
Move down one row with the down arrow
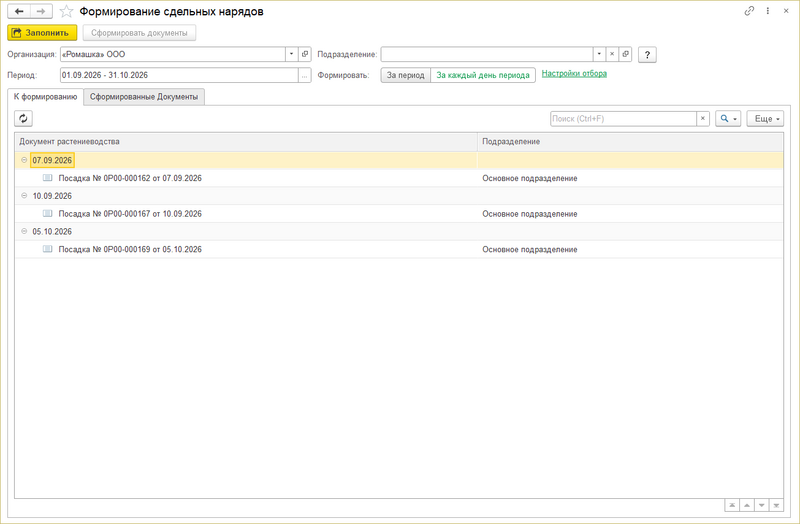tap(762, 505)
